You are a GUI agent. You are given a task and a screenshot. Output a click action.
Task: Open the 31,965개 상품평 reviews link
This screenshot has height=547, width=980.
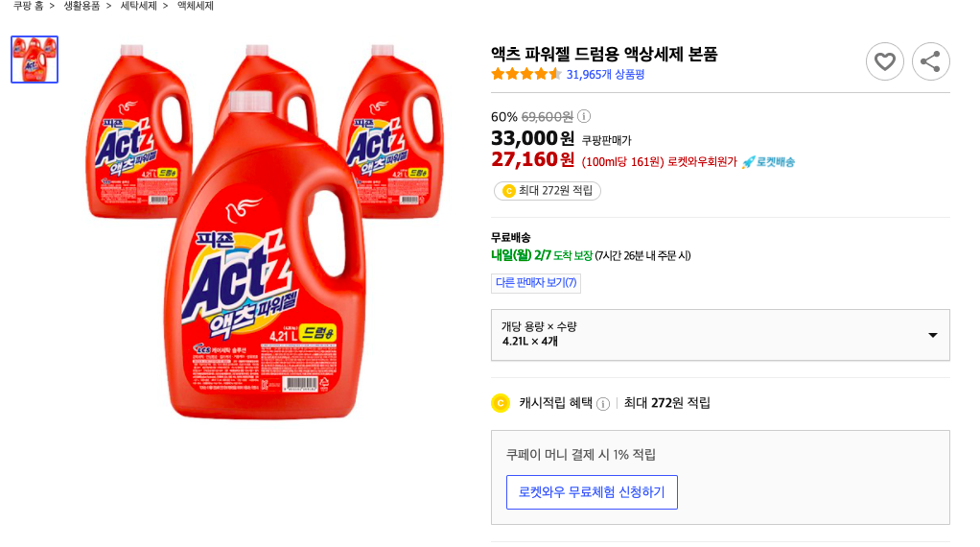tap(605, 74)
